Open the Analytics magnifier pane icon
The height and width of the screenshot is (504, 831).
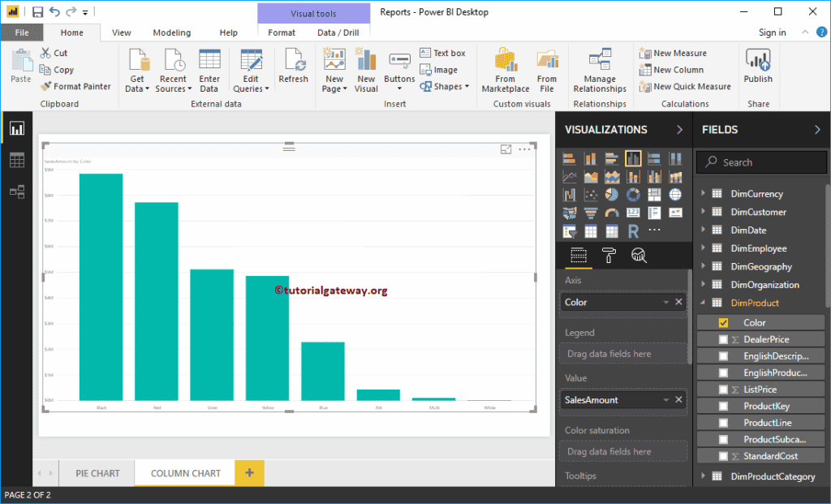[x=639, y=256]
